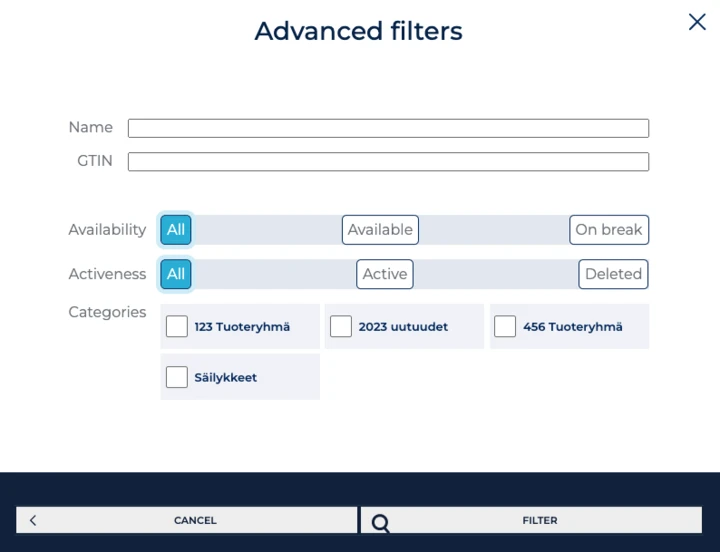The height and width of the screenshot is (552, 720).
Task: Tick the 123 Tuoteryhmä checkbox
Action: pos(177,327)
